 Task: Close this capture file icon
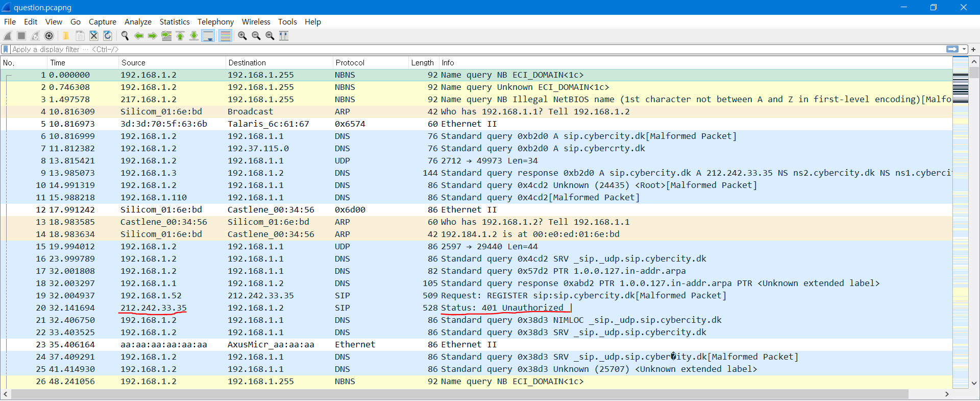[x=94, y=36]
